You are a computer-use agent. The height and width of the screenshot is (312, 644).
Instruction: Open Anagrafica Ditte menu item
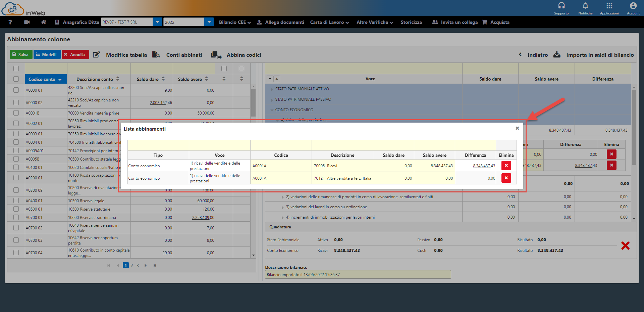pos(81,22)
